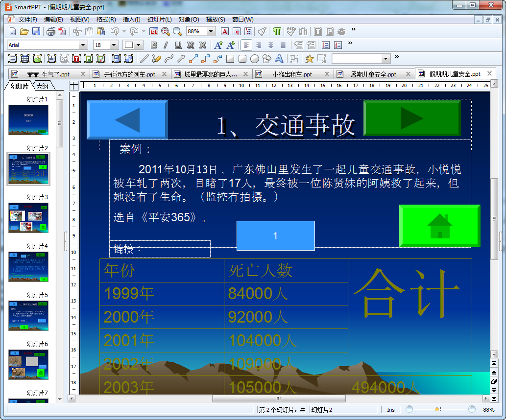Open the 播放(S) menu
The height and width of the screenshot is (420, 506).
(x=216, y=20)
